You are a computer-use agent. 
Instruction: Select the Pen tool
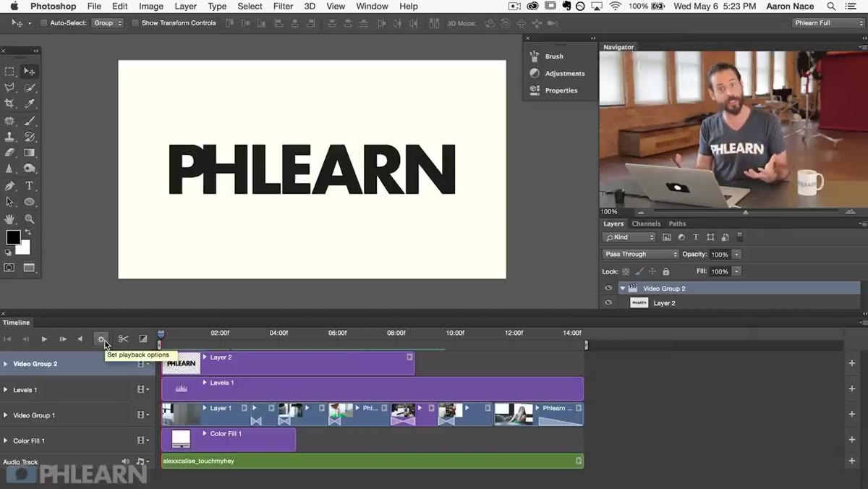tap(9, 186)
